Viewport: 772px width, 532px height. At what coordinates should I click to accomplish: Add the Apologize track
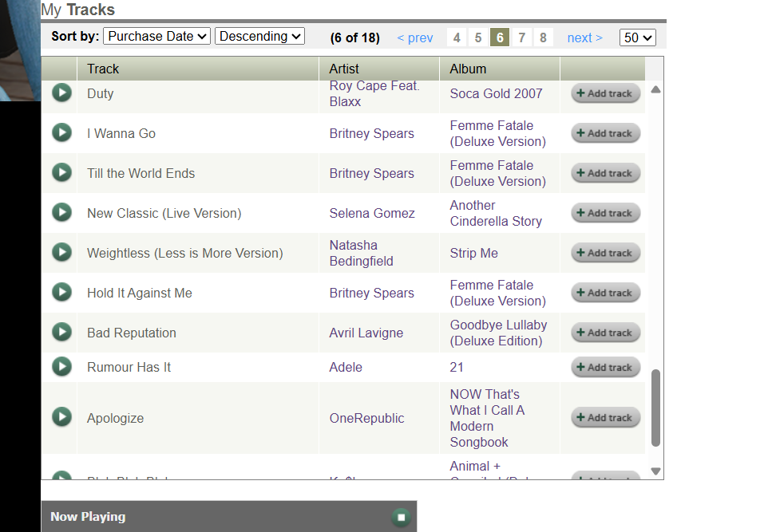(x=605, y=417)
